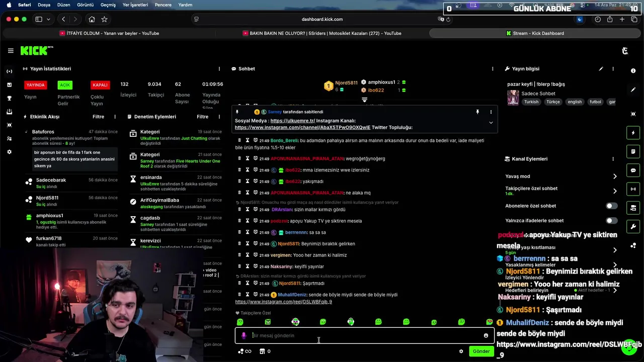Toggle Abonelere özel sohbet switch
Viewport: 644px width, 362px height.
coord(611,206)
